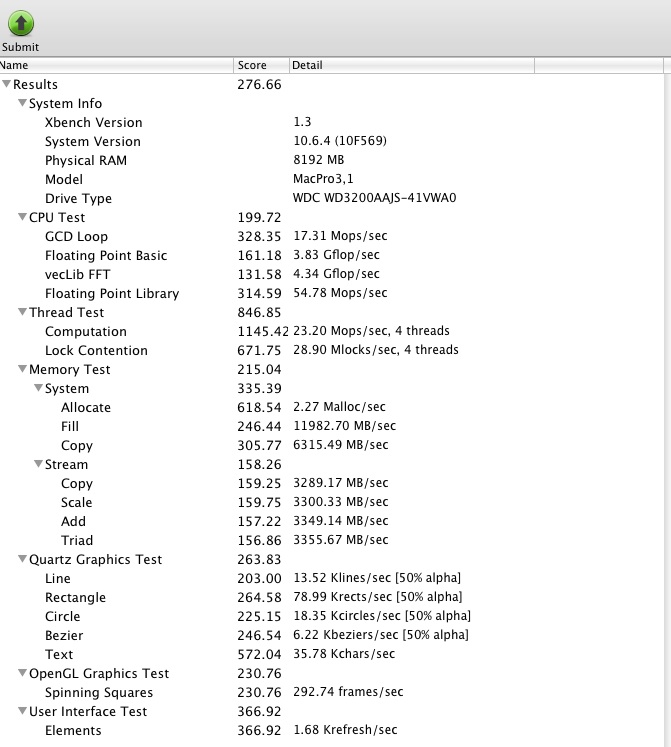This screenshot has width=671, height=747.
Task: Click the 1.68 Krefresh/sec detail
Action: point(345,730)
